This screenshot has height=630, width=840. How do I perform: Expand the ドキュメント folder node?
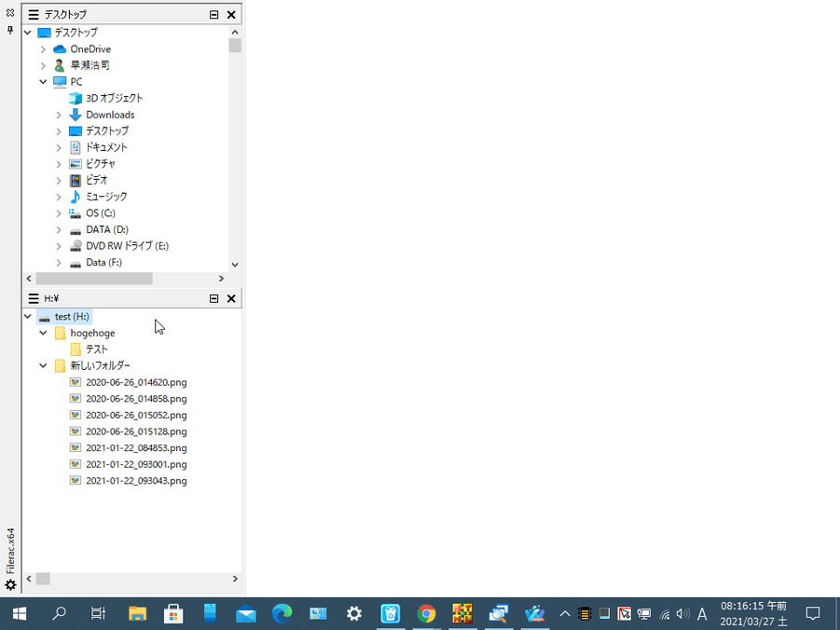(x=59, y=147)
